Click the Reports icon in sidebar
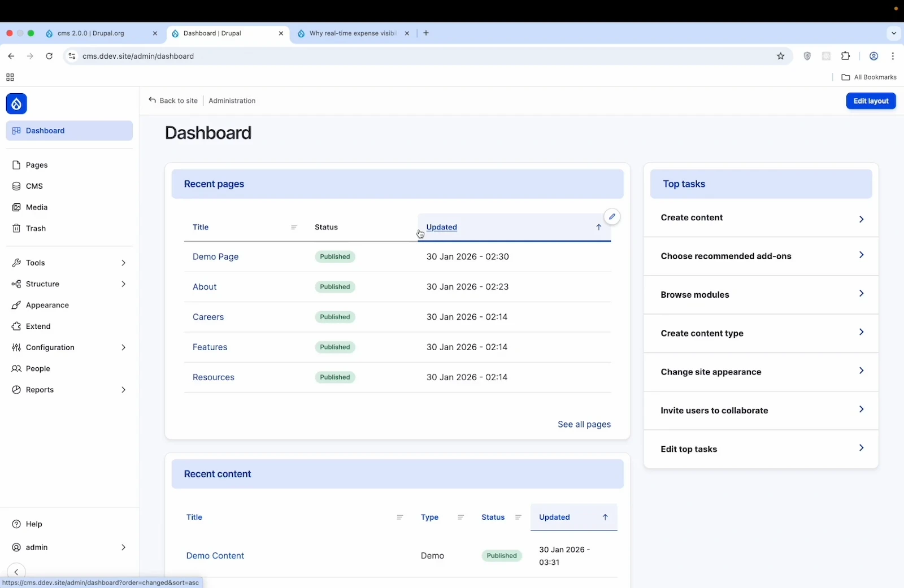 click(x=16, y=390)
